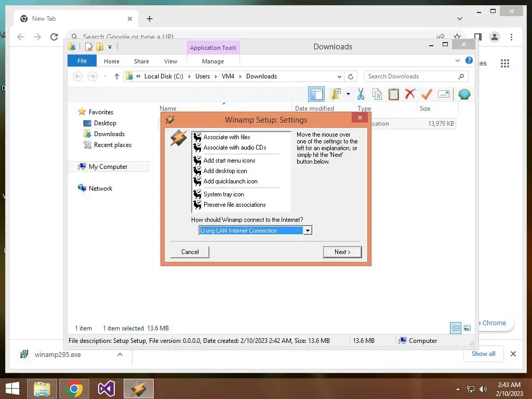The height and width of the screenshot is (399, 532).
Task: Click quick access Properties page icon
Action: [88, 47]
